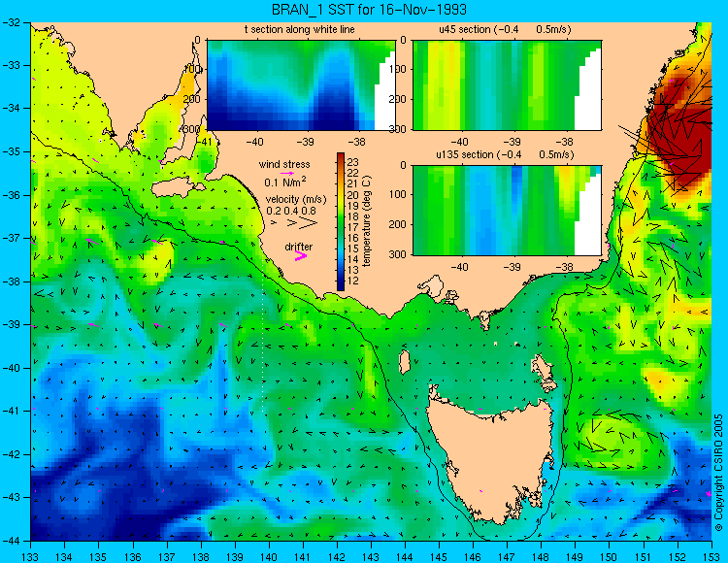Click the 't section along white line' label
Viewport: 728px width, 563px height.
tap(300, 29)
